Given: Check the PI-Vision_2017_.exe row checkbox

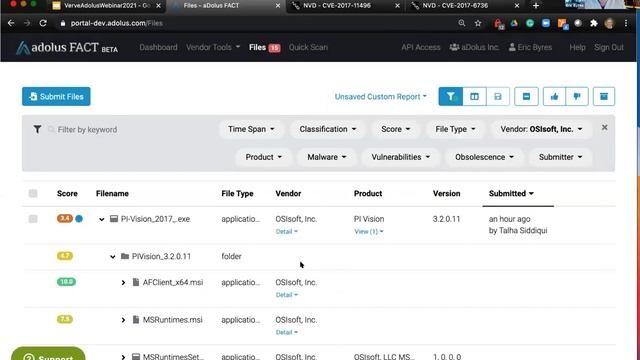Looking at the screenshot, I should click(x=33, y=219).
